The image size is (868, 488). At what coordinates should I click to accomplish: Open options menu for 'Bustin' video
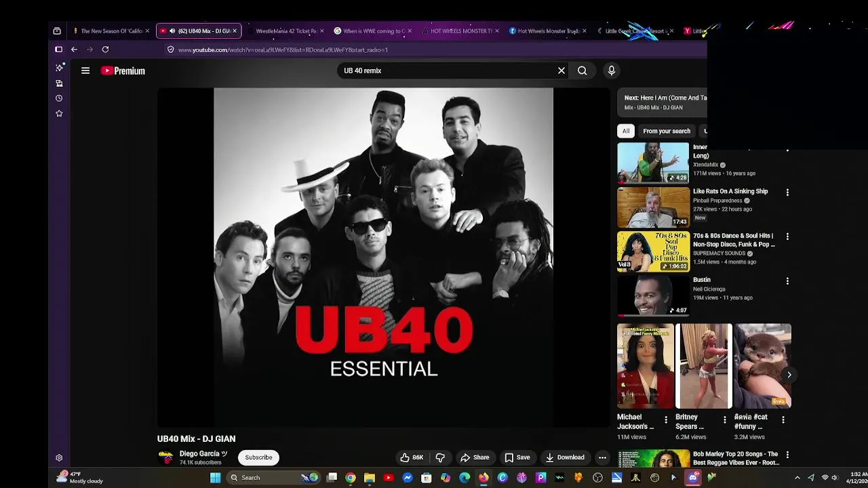[787, 281]
